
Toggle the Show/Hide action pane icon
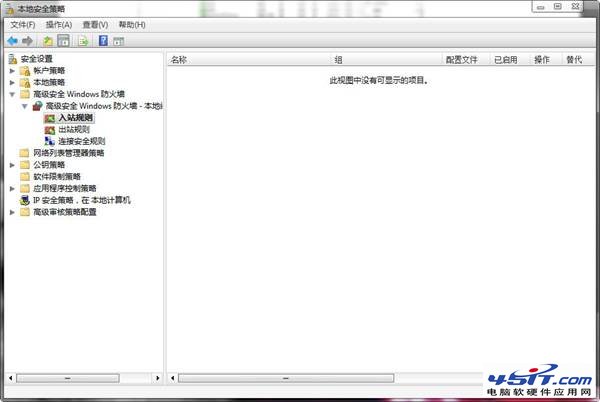point(118,41)
